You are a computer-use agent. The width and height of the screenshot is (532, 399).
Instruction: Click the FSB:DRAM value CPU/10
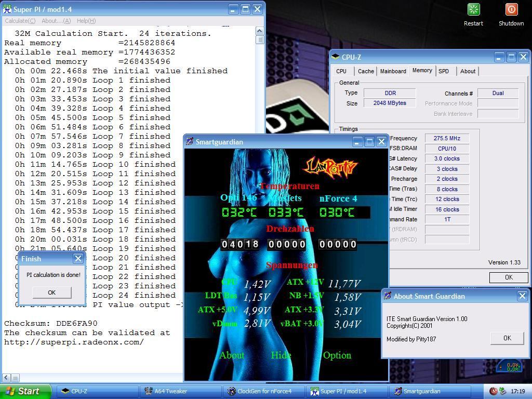coord(447,149)
